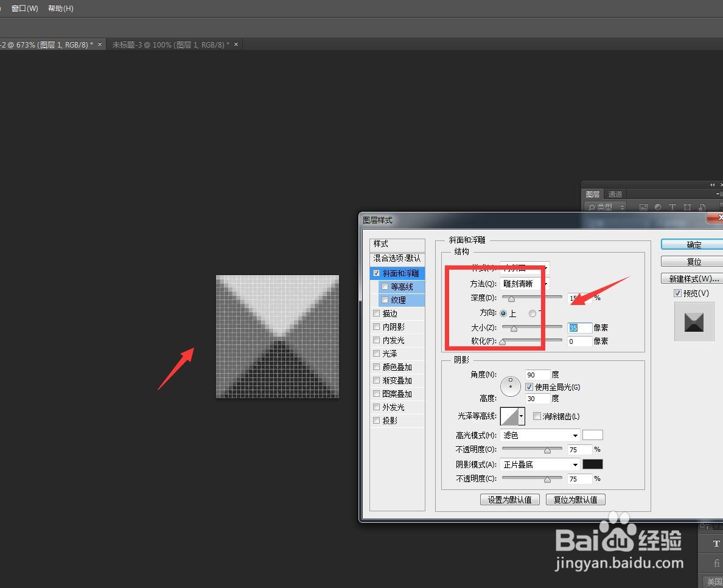Enable the 纹理 checkbox

(x=385, y=299)
